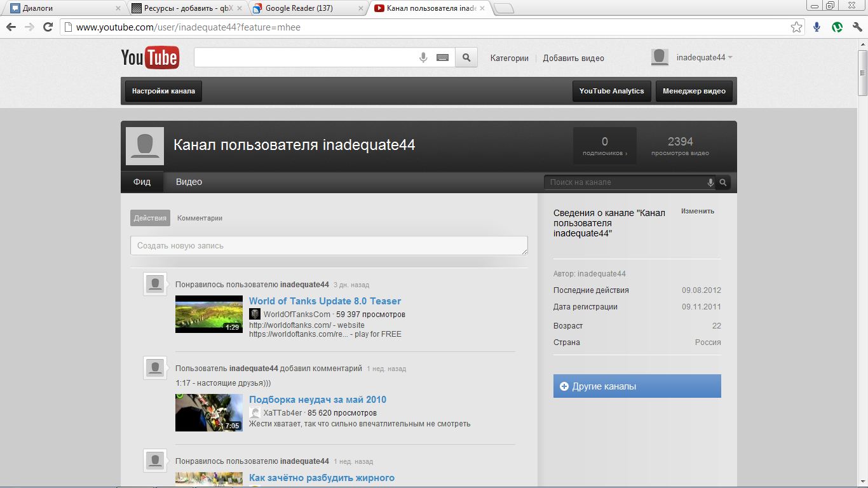The height and width of the screenshot is (488, 868).
Task: Open the Видео channel tab
Action: pyautogui.click(x=189, y=182)
